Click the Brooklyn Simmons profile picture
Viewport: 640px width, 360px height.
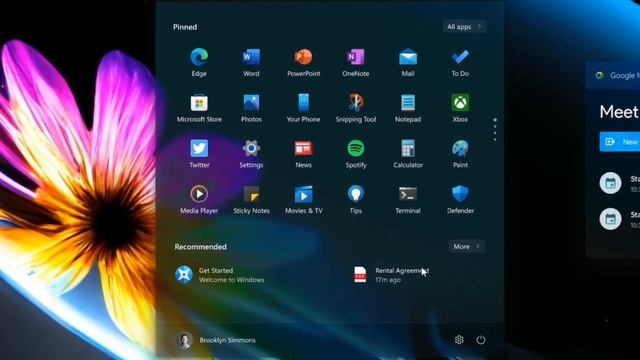coord(184,340)
